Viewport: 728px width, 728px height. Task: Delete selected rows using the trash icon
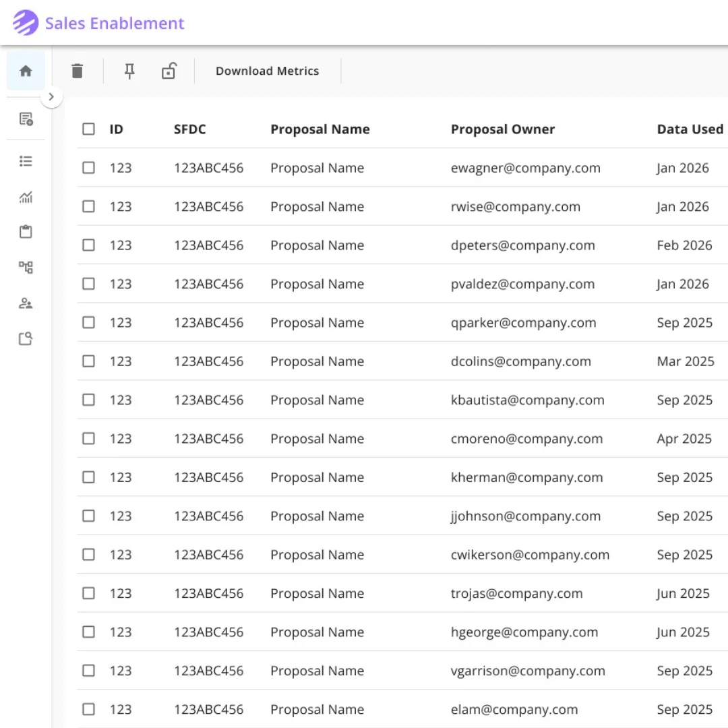pyautogui.click(x=77, y=70)
